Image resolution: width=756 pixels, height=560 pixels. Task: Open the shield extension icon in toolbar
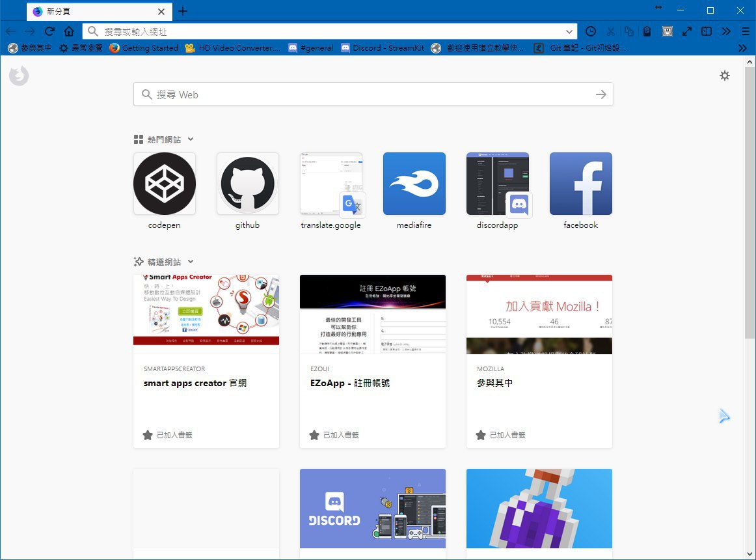[667, 31]
